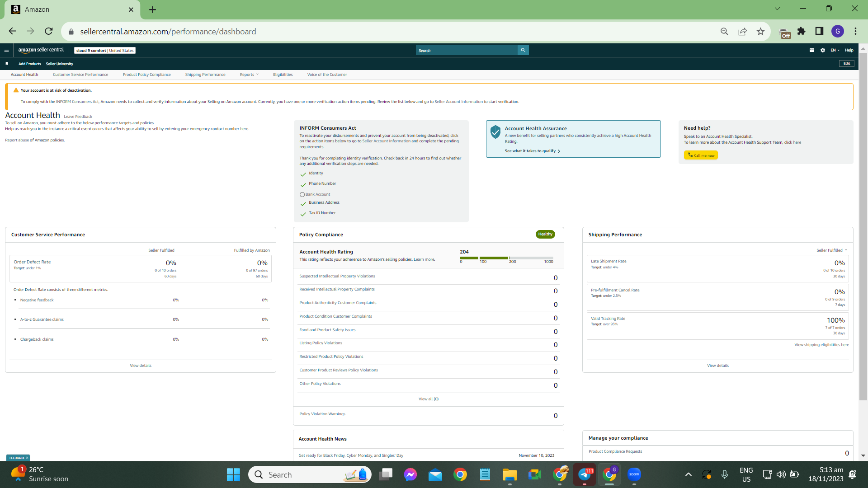Open the Eligibilities tab
The width and height of the screenshot is (868, 488).
pos(283,75)
